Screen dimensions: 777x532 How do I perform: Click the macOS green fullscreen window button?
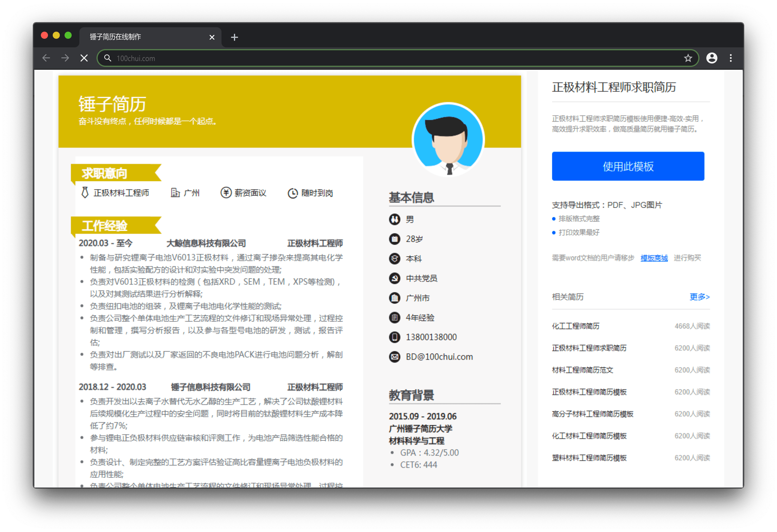68,35
